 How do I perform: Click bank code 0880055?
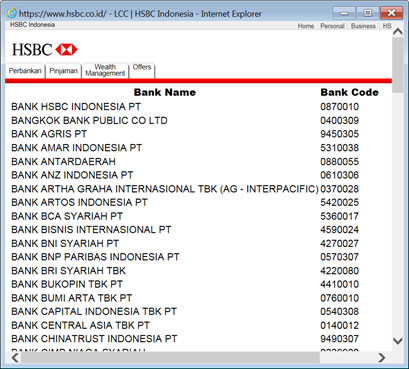[x=340, y=161]
